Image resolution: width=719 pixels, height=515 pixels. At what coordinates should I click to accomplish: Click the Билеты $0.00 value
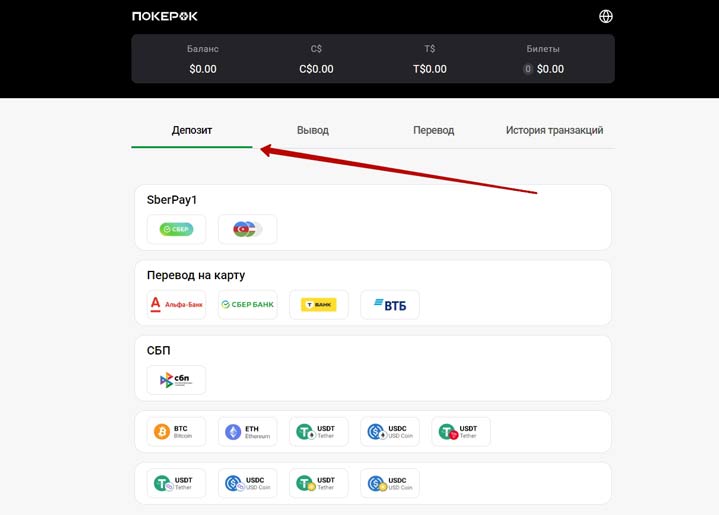(x=550, y=69)
